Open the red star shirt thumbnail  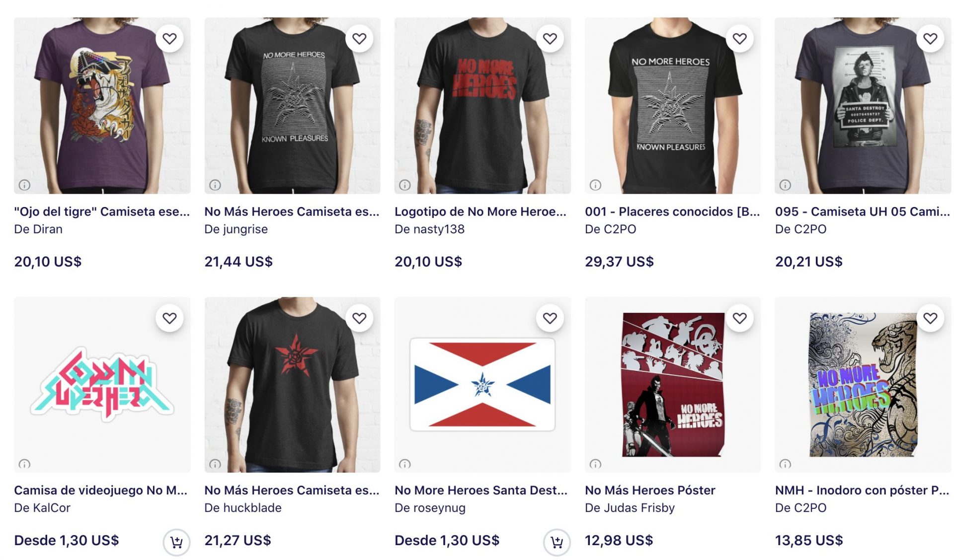pos(292,384)
